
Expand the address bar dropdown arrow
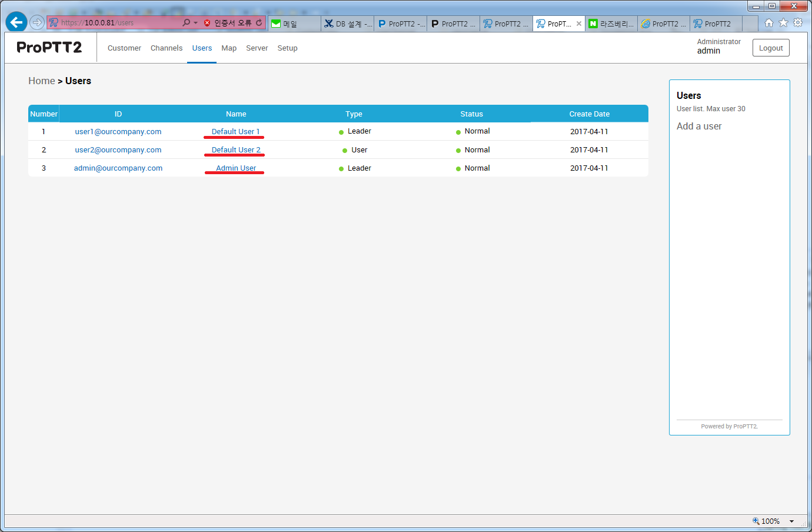[x=195, y=23]
